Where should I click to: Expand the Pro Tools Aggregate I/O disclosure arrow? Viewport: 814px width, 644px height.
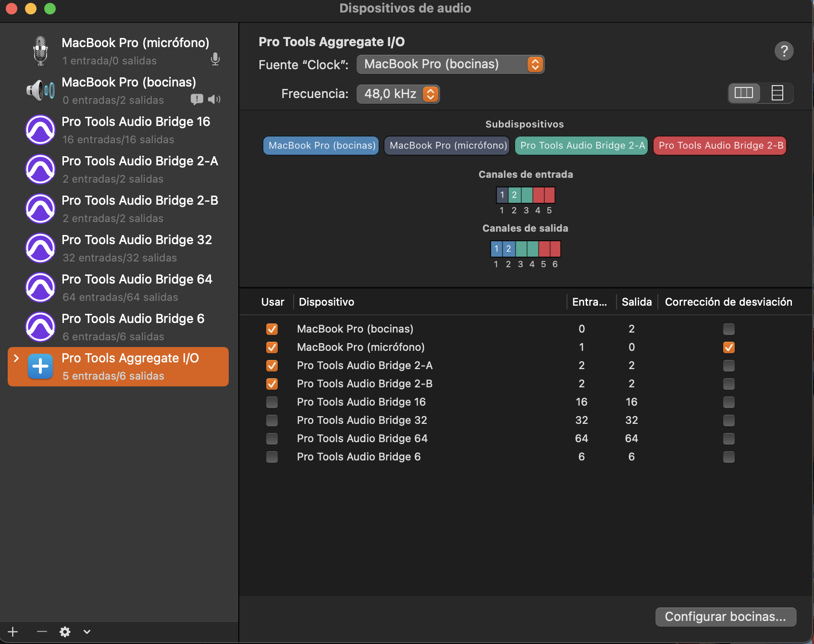point(16,358)
